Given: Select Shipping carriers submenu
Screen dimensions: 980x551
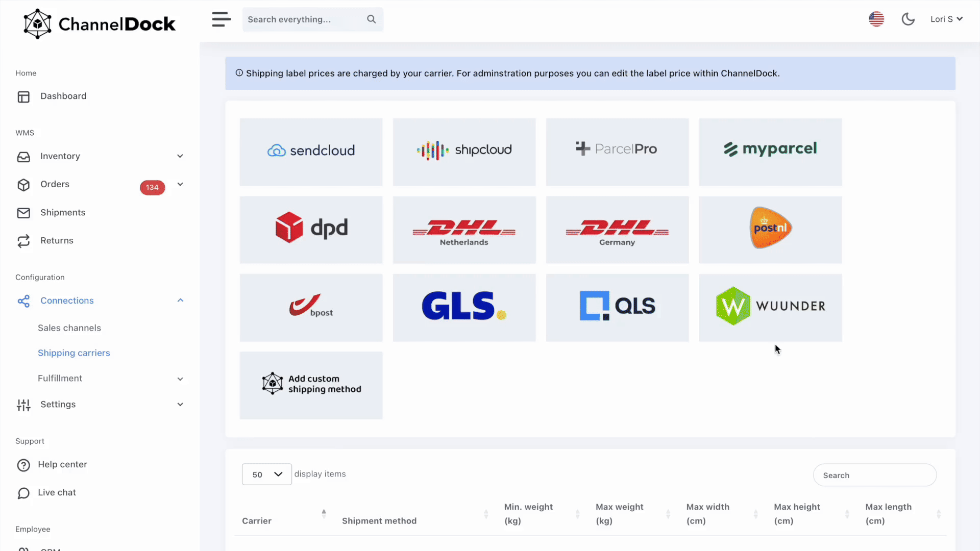Looking at the screenshot, I should coord(74,353).
